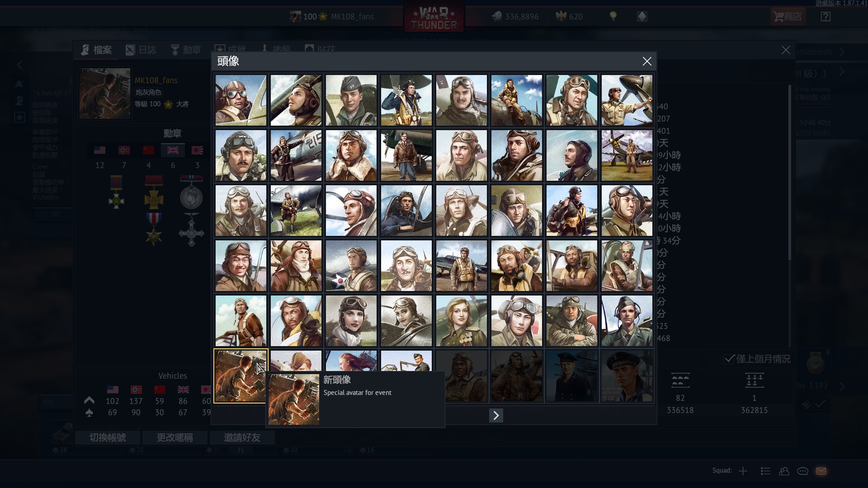Close the profile window behind the dialog
The image size is (868, 488).
point(786,50)
